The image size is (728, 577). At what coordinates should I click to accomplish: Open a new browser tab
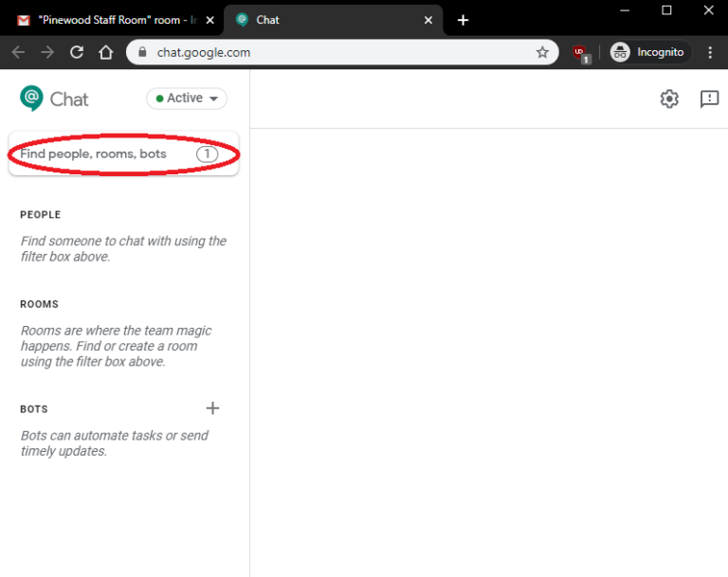463,20
